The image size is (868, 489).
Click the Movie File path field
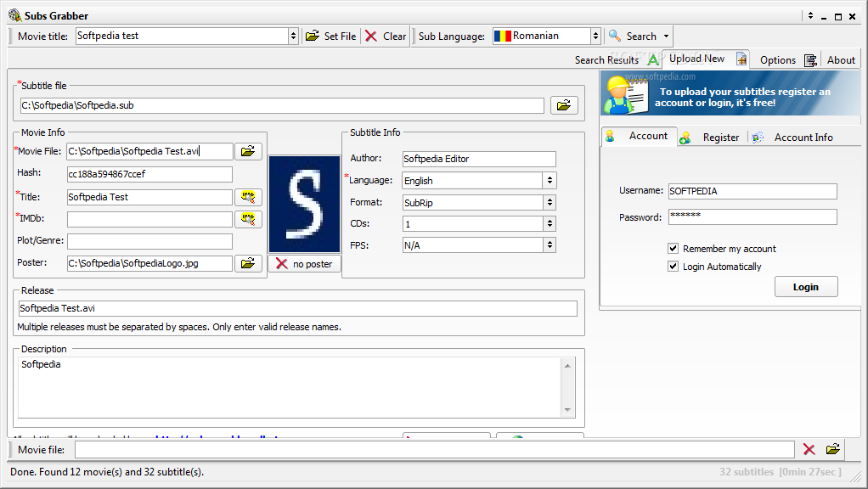click(149, 151)
